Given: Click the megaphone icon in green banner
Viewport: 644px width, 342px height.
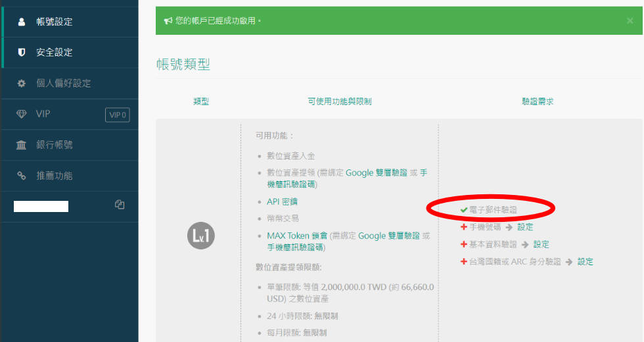Looking at the screenshot, I should [x=168, y=20].
